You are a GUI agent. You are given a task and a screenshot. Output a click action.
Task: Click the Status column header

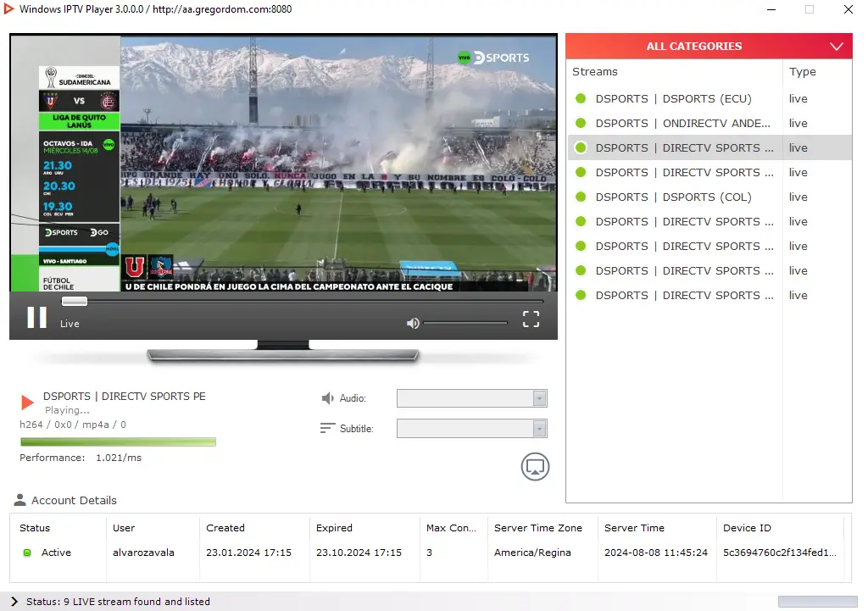click(34, 528)
